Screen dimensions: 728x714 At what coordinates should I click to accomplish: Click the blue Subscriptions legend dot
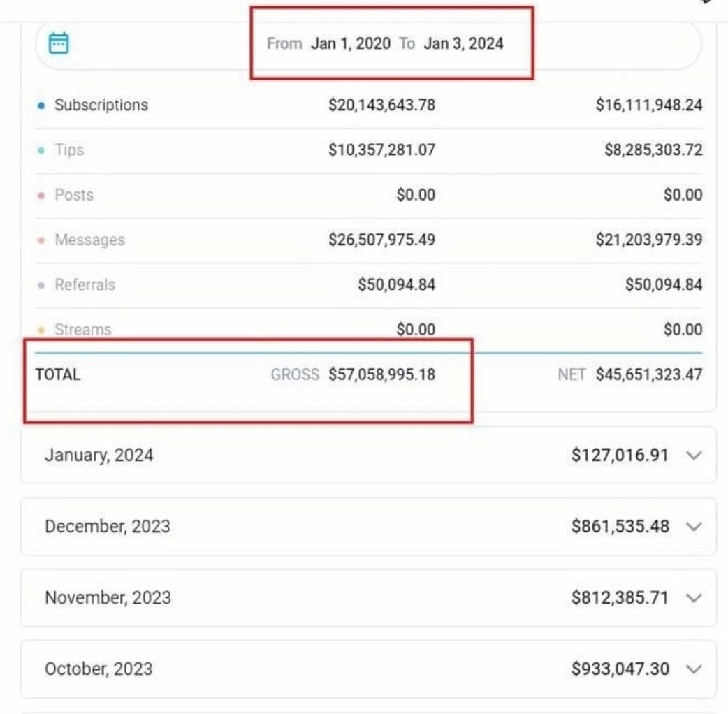tap(41, 106)
